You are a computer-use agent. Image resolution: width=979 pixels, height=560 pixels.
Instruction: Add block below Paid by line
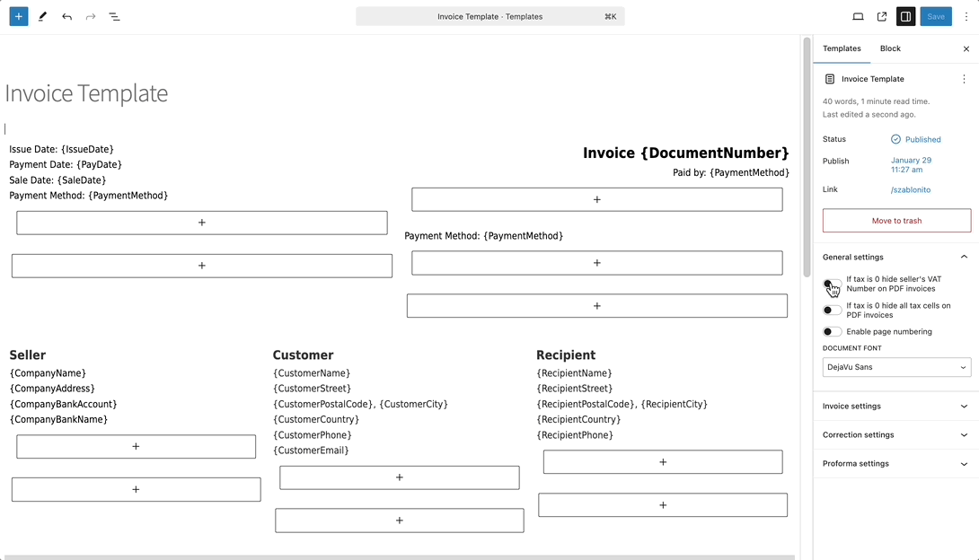tap(597, 199)
